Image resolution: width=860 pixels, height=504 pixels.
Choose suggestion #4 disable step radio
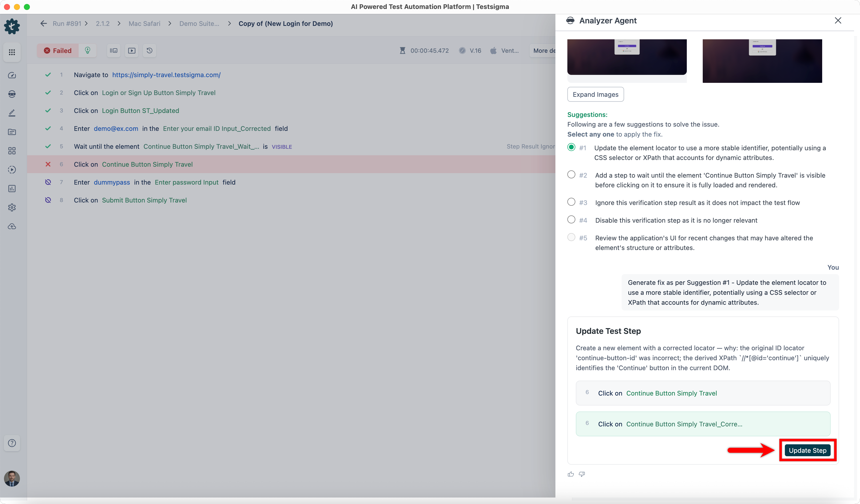click(571, 220)
